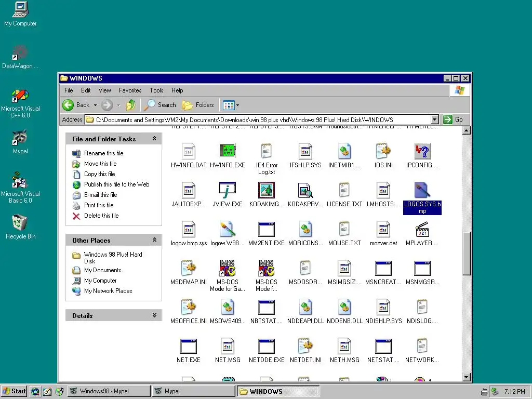The width and height of the screenshot is (532, 399).
Task: Select the HWINFO.DAT file icon
Action: click(x=188, y=151)
